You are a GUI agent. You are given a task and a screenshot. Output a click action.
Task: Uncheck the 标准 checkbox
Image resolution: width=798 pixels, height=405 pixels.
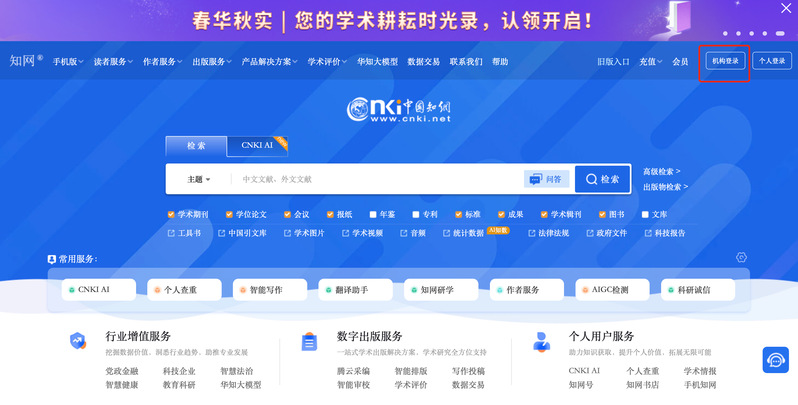pyautogui.click(x=459, y=215)
